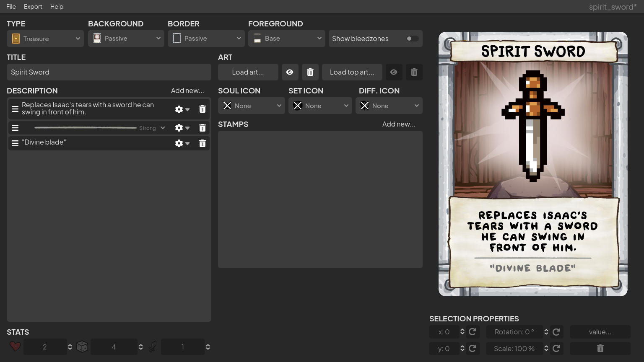Click the x position field
This screenshot has height=362, width=644.
coord(444,332)
